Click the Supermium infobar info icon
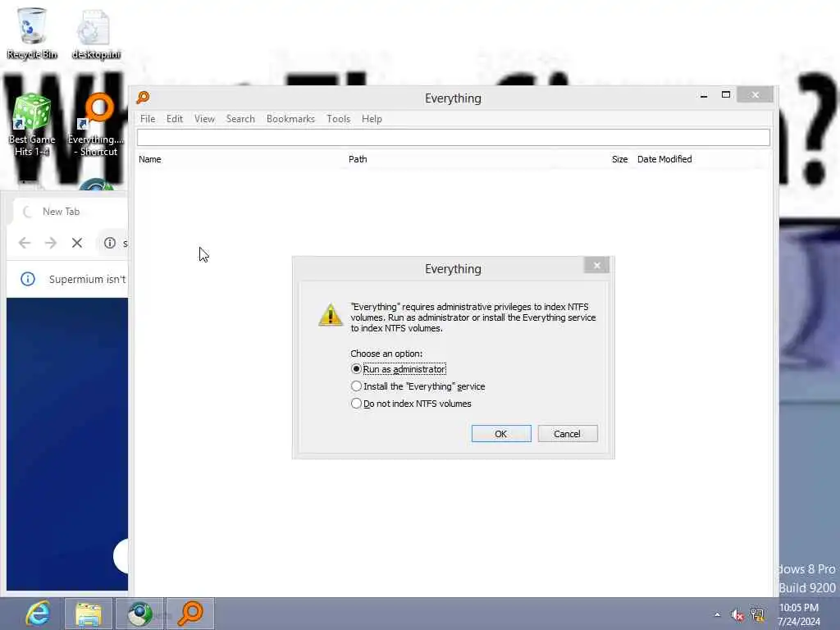Screen dimensions: 840x630 click(x=28, y=279)
